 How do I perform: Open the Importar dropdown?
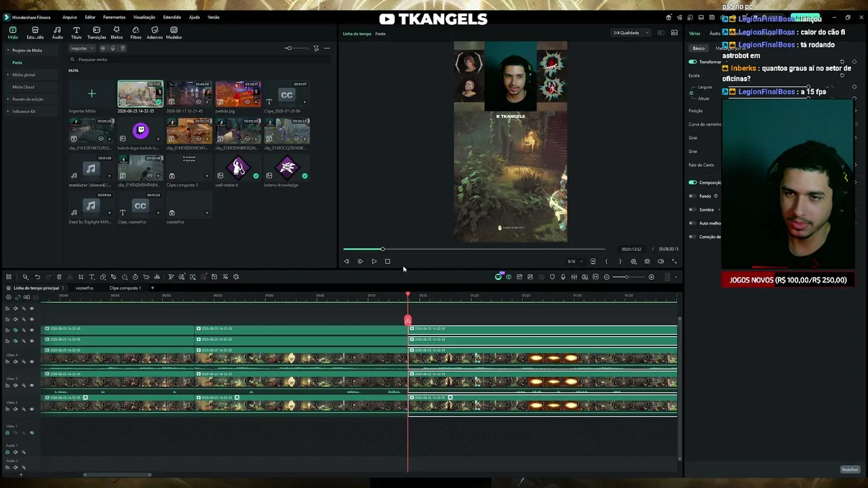(x=82, y=48)
